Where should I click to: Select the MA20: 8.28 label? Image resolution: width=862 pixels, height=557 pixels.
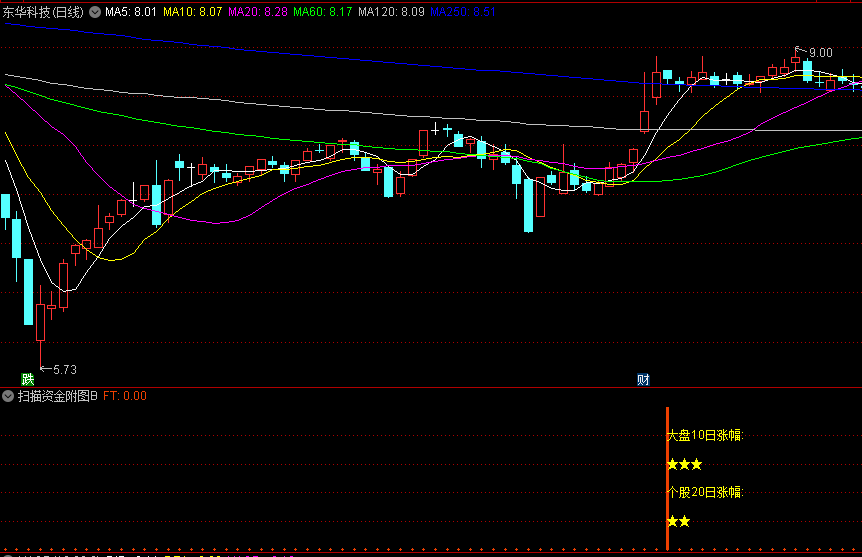click(x=258, y=12)
